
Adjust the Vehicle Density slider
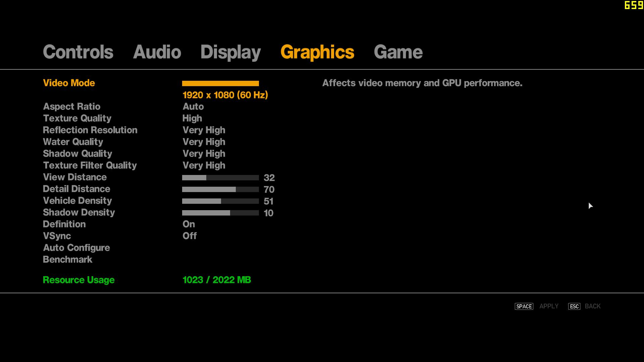coord(220,201)
